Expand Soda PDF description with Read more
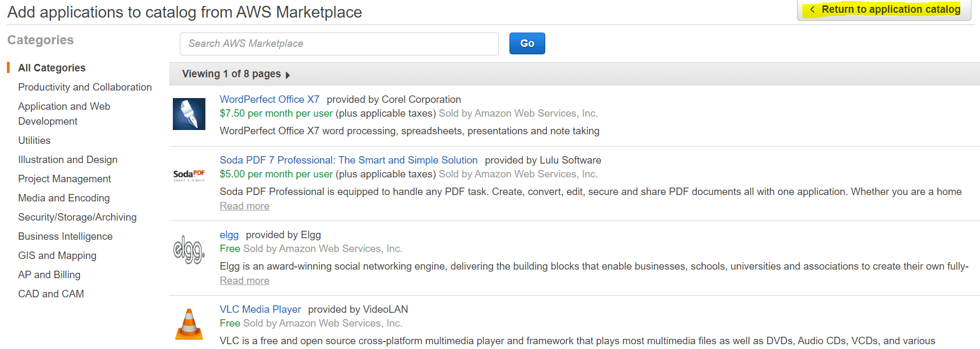Viewport: 980px width, 349px height. tap(244, 206)
